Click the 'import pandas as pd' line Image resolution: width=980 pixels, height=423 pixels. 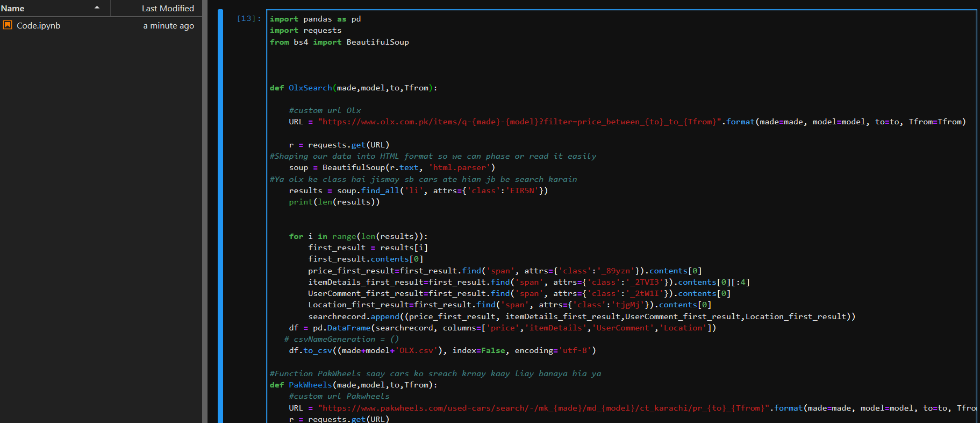click(316, 19)
